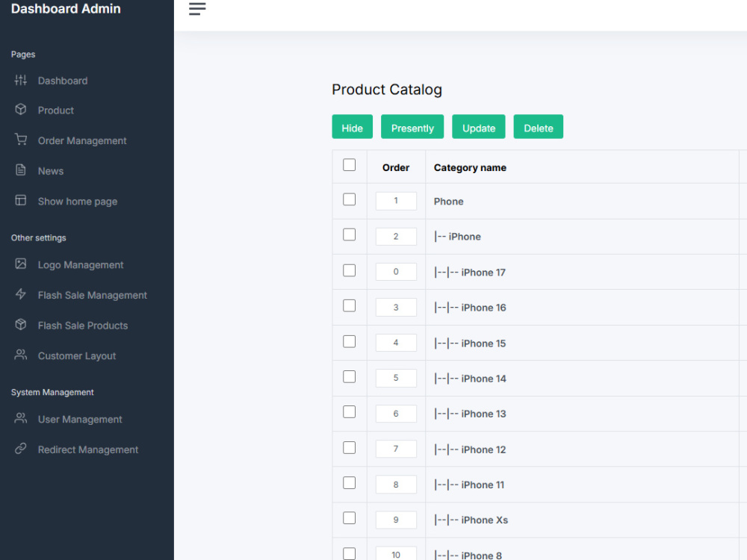
Task: Click the Update button
Action: tap(478, 127)
